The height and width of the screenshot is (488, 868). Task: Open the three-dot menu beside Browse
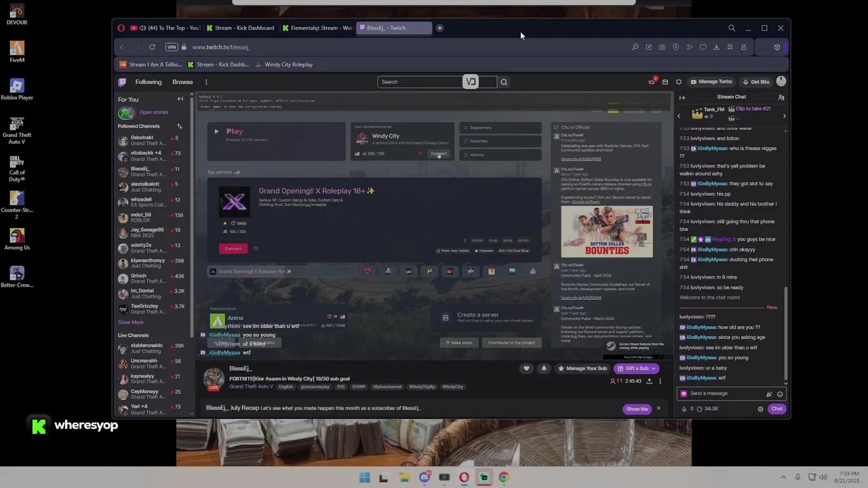[206, 82]
